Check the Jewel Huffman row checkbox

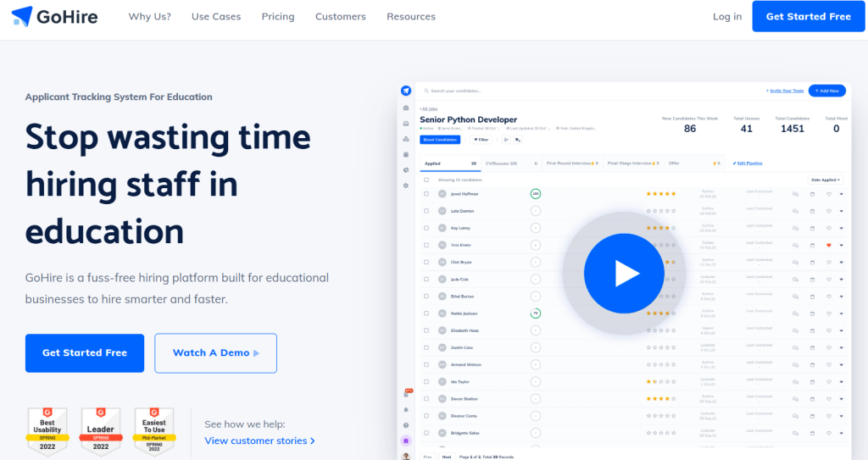click(x=426, y=194)
